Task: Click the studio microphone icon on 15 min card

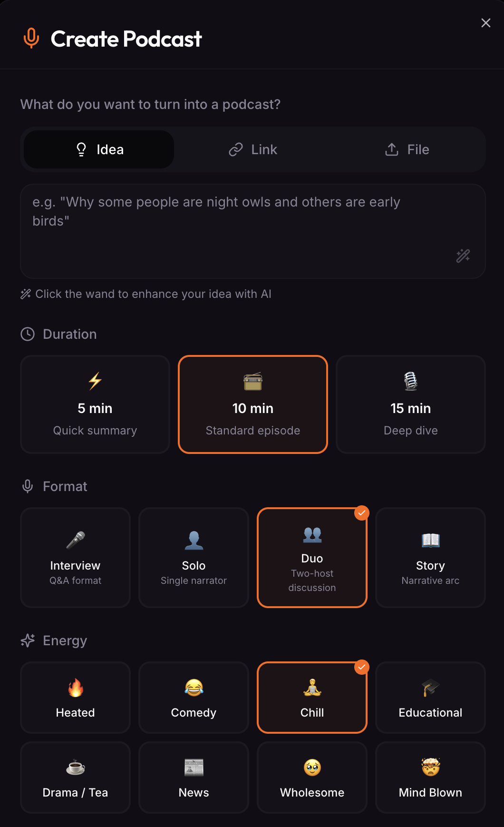Action: pyautogui.click(x=410, y=381)
